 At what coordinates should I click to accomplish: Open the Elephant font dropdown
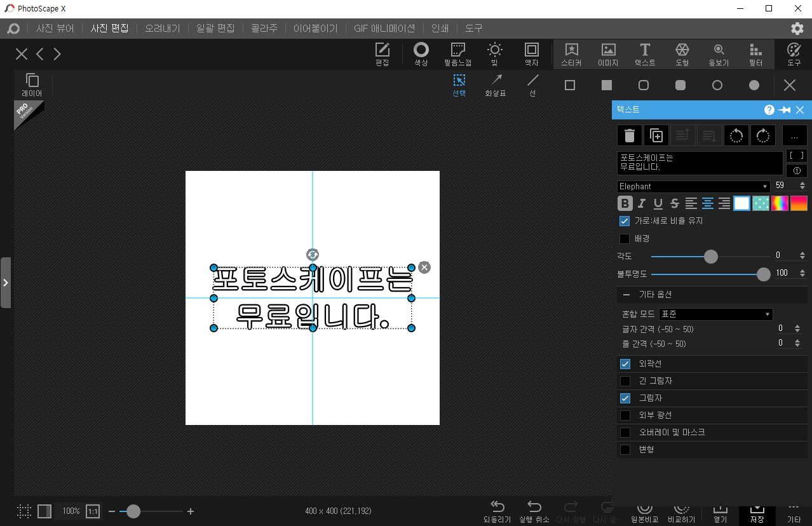(x=694, y=186)
